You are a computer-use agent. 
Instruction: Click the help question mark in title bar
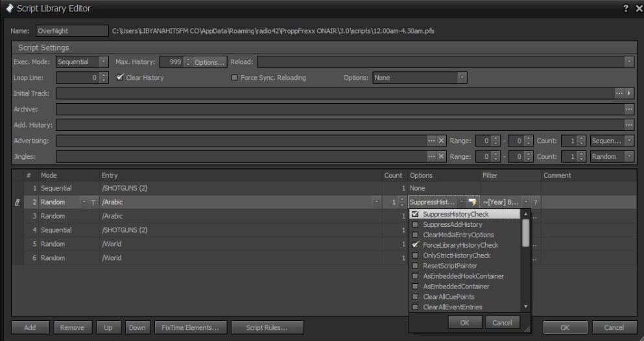(626, 8)
